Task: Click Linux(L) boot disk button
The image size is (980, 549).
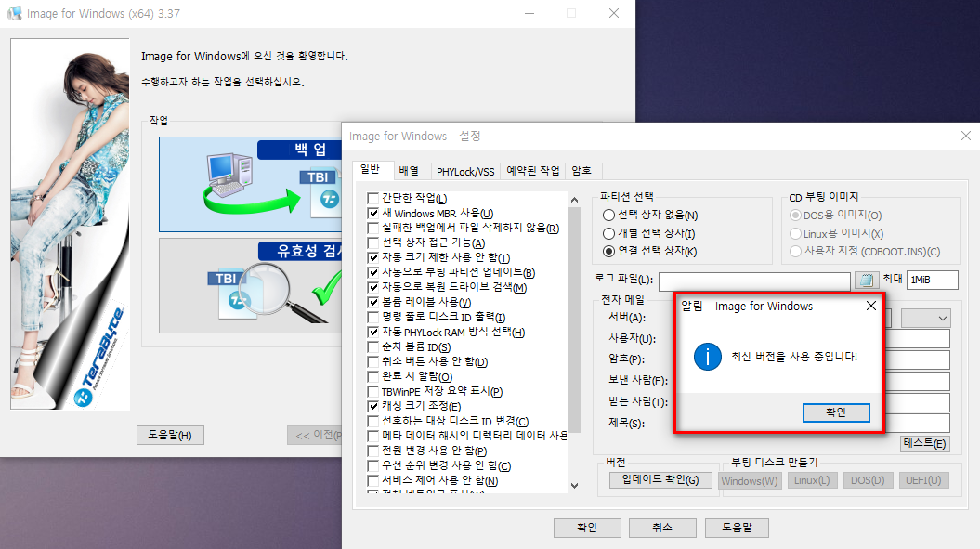Action: [x=812, y=480]
